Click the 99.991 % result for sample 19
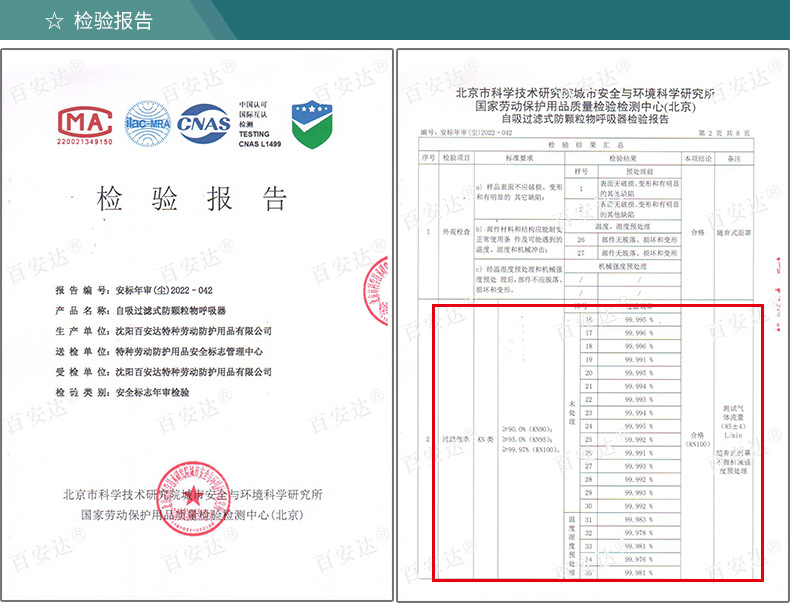The height and width of the screenshot is (610, 790). tap(639, 360)
